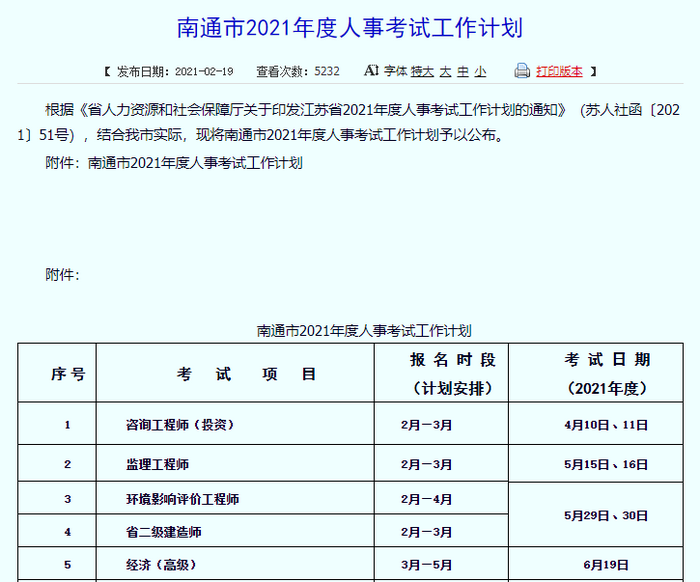The width and height of the screenshot is (700, 582).
Task: Click the 序号 column header
Action: tap(68, 374)
